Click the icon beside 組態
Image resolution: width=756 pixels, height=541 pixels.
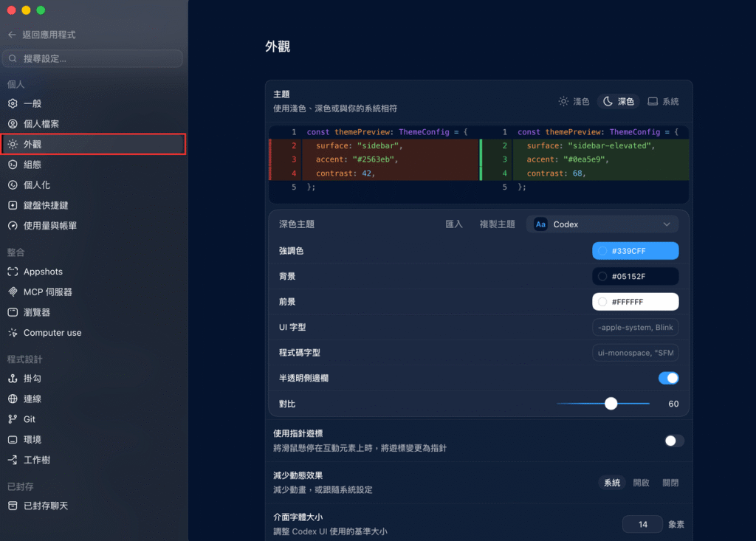tap(13, 165)
